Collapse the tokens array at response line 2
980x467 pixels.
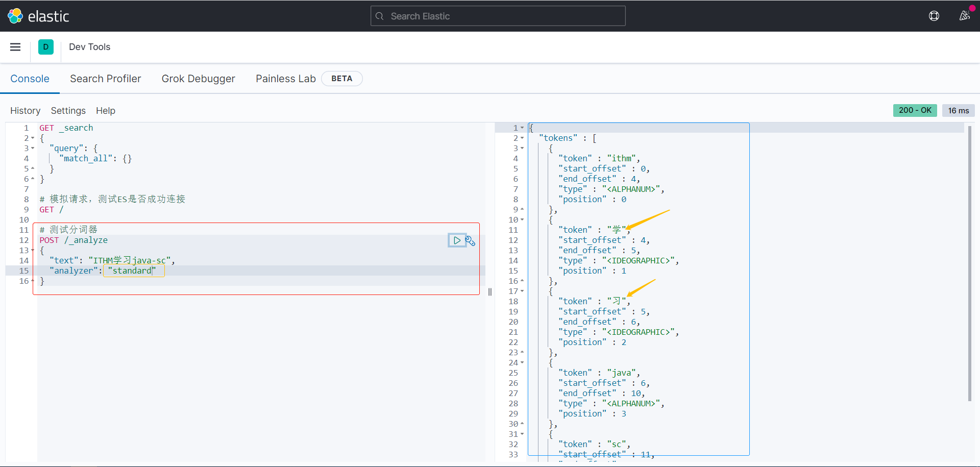point(522,138)
